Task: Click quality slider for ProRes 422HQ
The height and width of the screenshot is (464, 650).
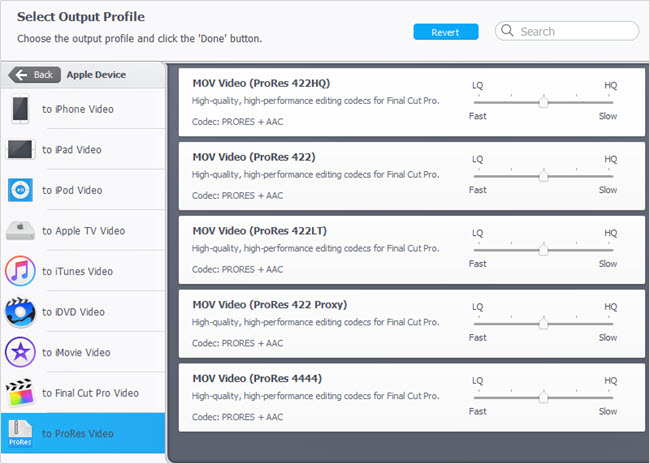Action: [x=543, y=102]
